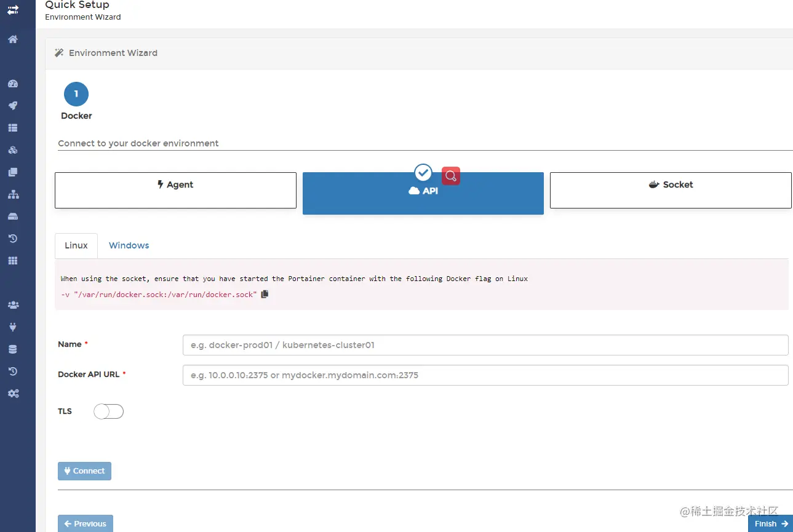Click the Finish button
Screen dimensions: 793x532
coord(771,523)
